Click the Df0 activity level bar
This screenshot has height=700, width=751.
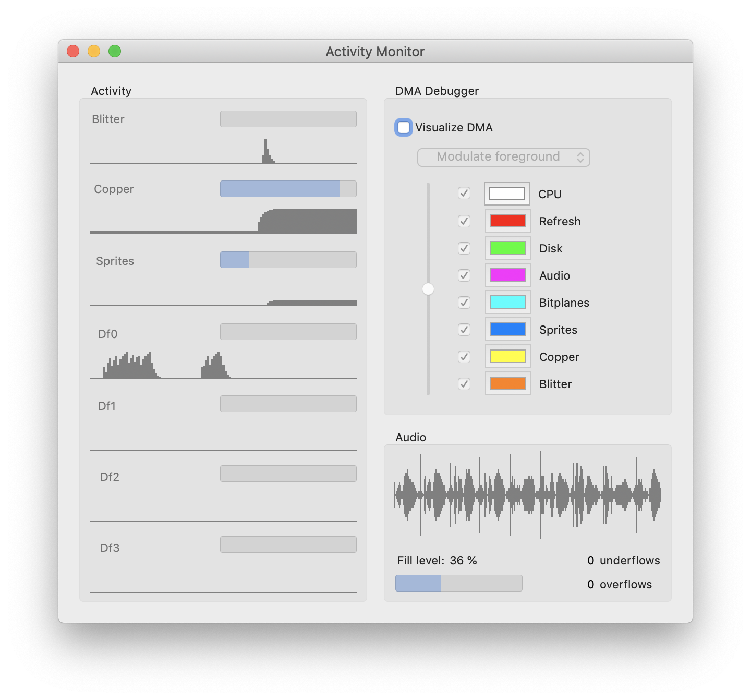click(x=288, y=332)
